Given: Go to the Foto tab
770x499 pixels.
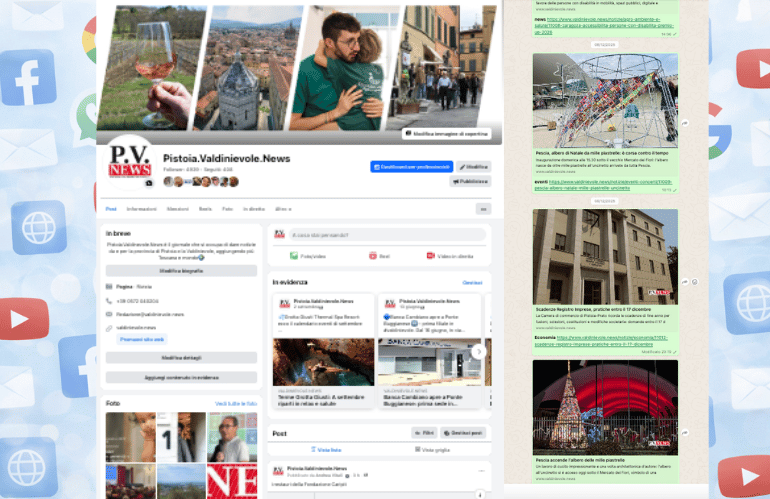Looking at the screenshot, I should pos(227,209).
